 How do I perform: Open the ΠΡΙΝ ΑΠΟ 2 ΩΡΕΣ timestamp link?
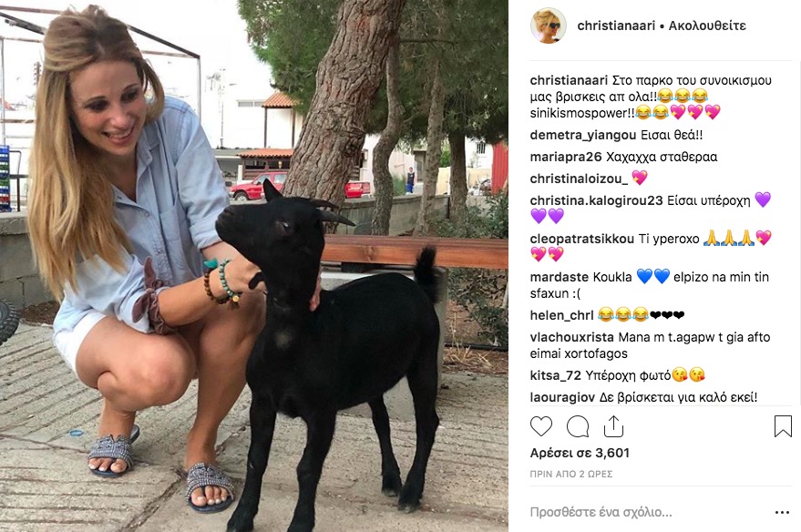coord(571,475)
